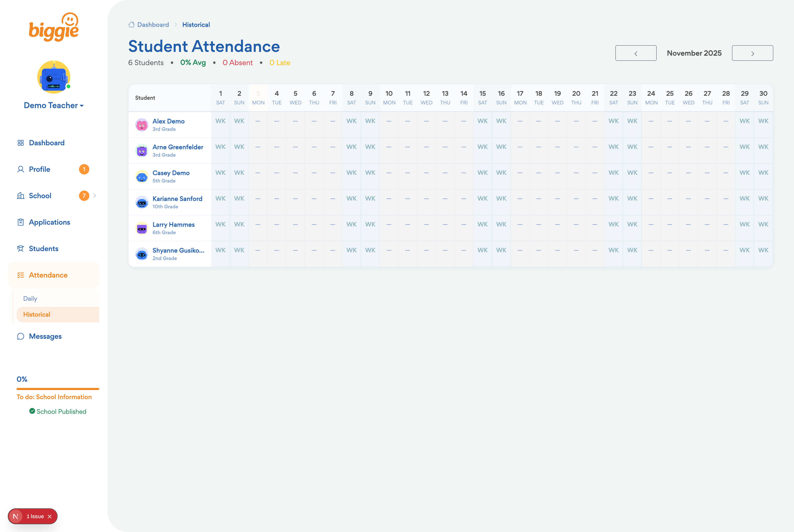Click the previous month arrow
This screenshot has height=532, width=794.
pos(635,53)
